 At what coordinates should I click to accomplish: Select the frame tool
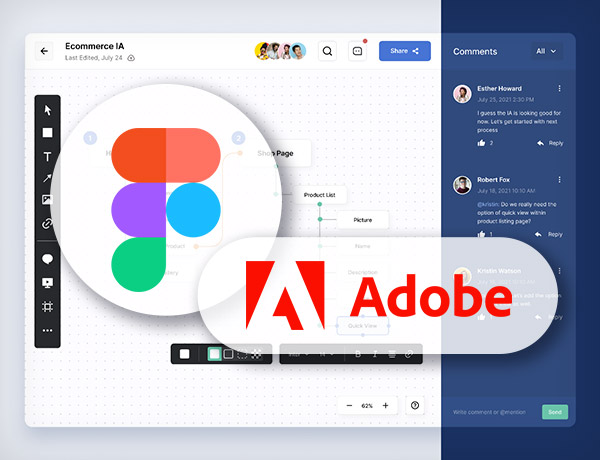[x=47, y=307]
